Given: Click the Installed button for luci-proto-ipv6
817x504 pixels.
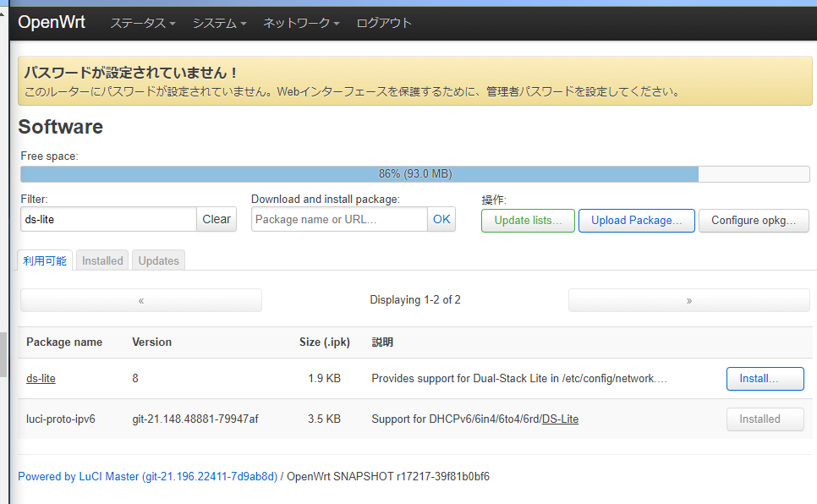Looking at the screenshot, I should (x=765, y=419).
